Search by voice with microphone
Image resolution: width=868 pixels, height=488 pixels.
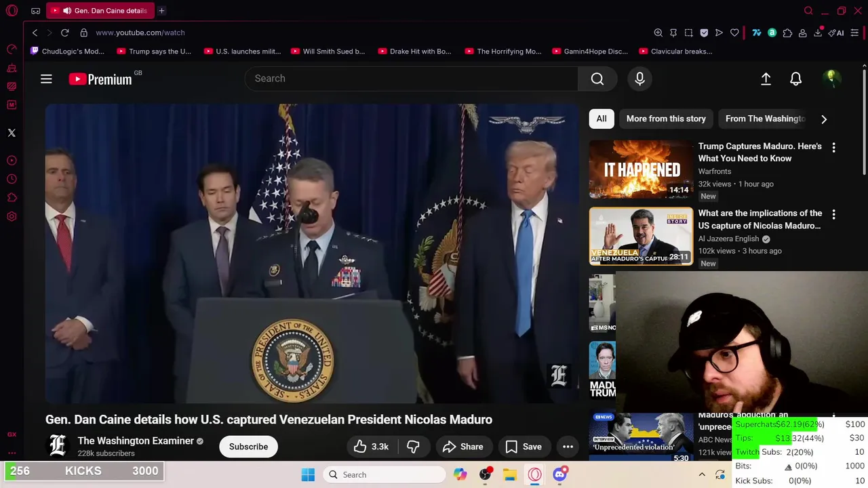(639, 79)
